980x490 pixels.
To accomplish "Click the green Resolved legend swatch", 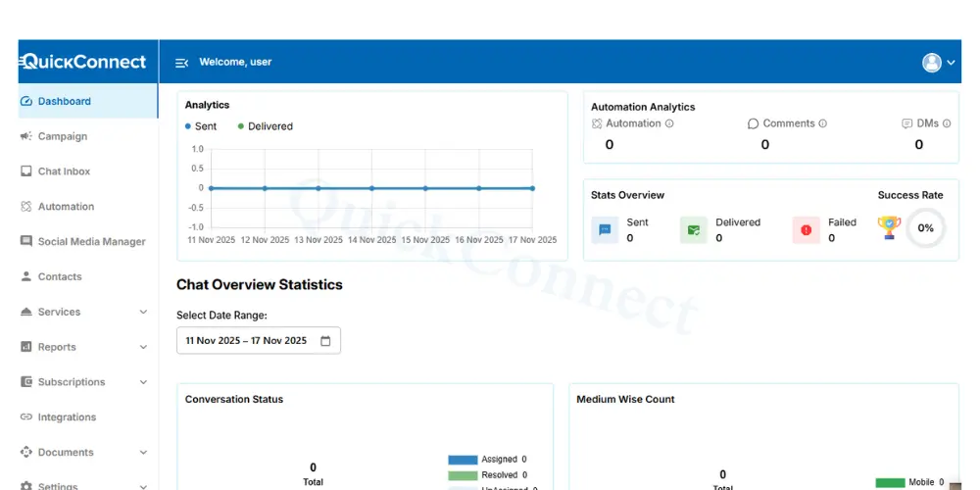I will 463,475.
